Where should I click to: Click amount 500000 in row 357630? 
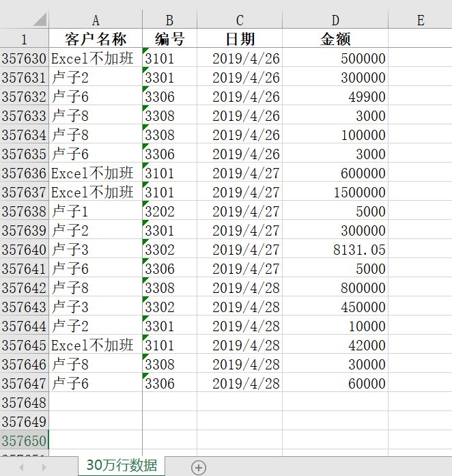click(335, 57)
